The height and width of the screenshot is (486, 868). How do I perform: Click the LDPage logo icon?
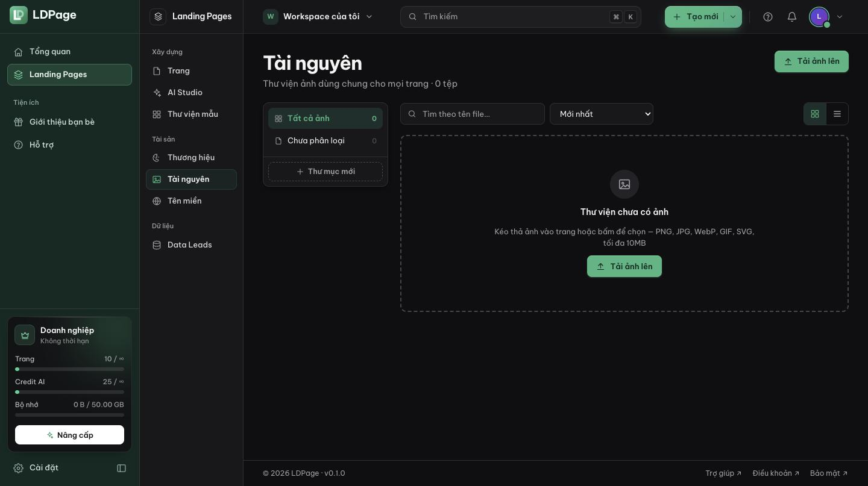click(19, 15)
